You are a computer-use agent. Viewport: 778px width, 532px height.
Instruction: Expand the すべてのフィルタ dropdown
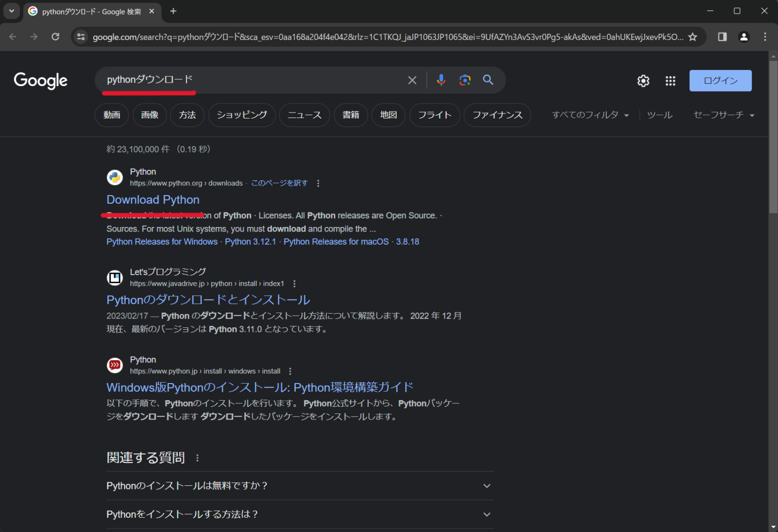[x=591, y=115]
